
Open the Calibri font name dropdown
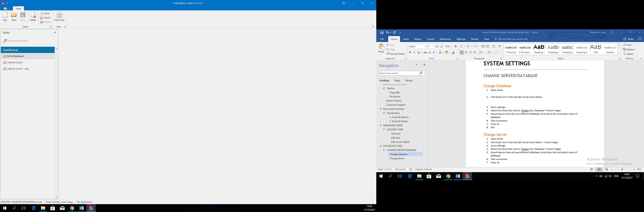click(425, 47)
